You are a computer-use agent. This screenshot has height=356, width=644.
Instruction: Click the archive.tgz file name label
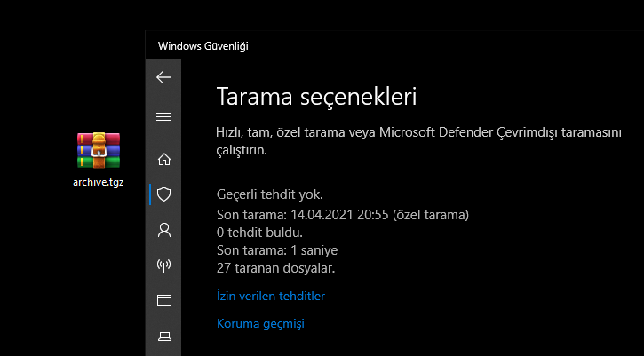[99, 182]
